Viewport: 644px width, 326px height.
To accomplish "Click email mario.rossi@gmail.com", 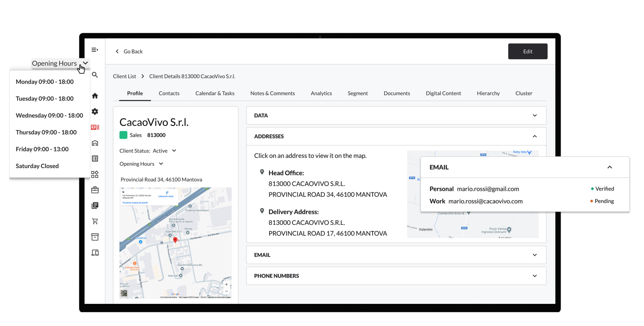I will [x=488, y=189].
